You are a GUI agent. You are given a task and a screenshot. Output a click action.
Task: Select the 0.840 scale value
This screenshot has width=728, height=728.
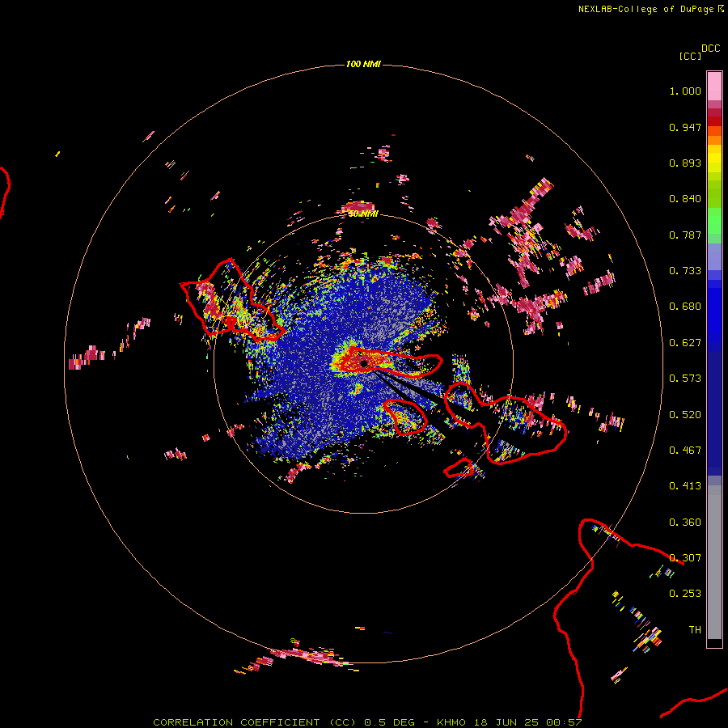[x=685, y=199]
